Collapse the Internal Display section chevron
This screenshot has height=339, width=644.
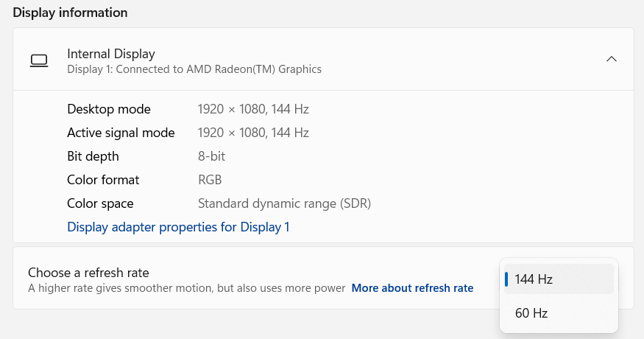point(612,59)
